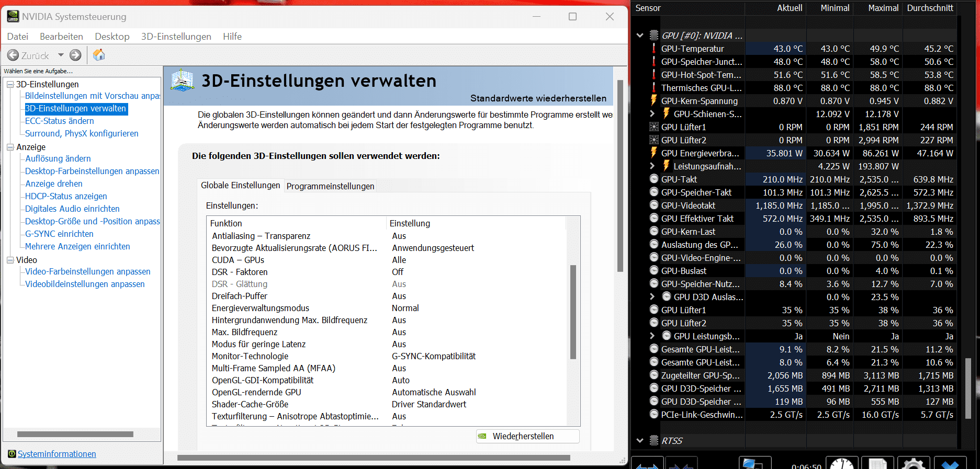Open sensor settings with the gear icon
The height and width of the screenshot is (469, 980).
[x=914, y=463]
